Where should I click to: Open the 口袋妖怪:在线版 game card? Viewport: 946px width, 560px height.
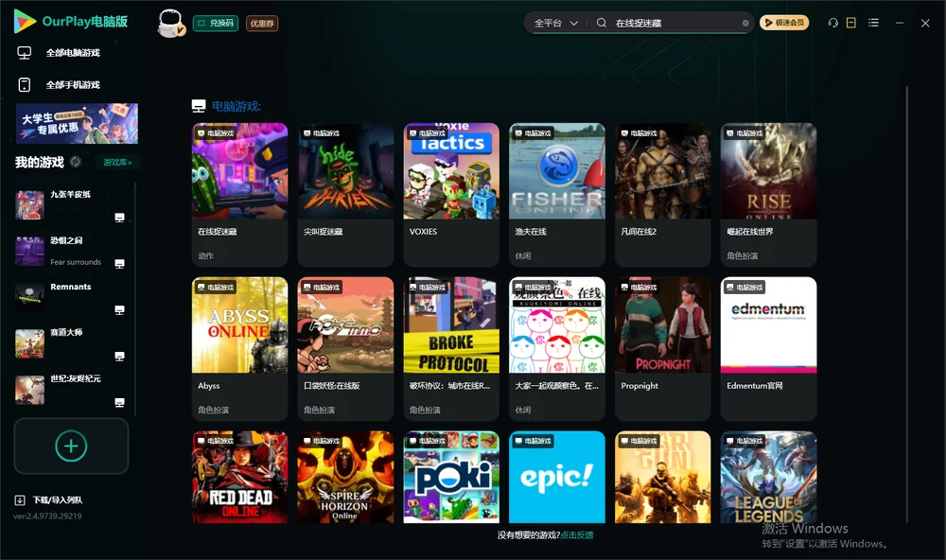[x=345, y=348]
